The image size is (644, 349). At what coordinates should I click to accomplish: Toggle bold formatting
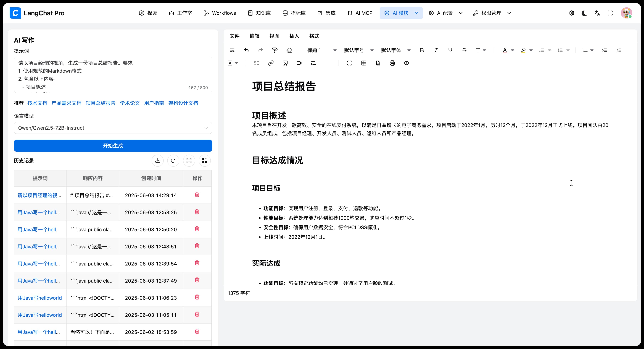click(x=422, y=50)
